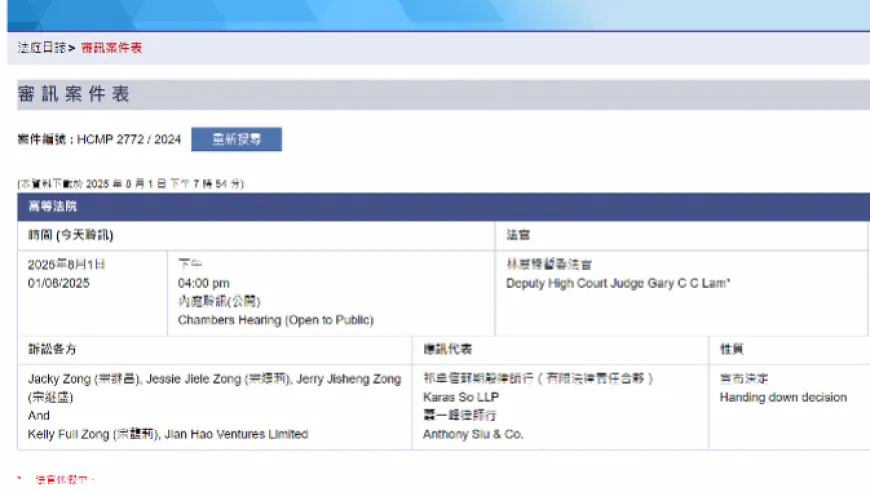Click the 法庭日誌 breadcrumb link
Image resolution: width=870 pixels, height=492 pixels.
41,47
